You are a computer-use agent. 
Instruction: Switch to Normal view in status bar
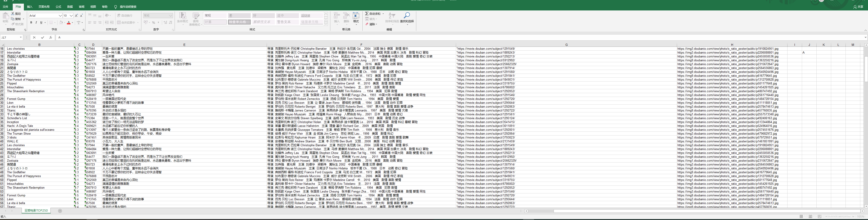pos(801,217)
